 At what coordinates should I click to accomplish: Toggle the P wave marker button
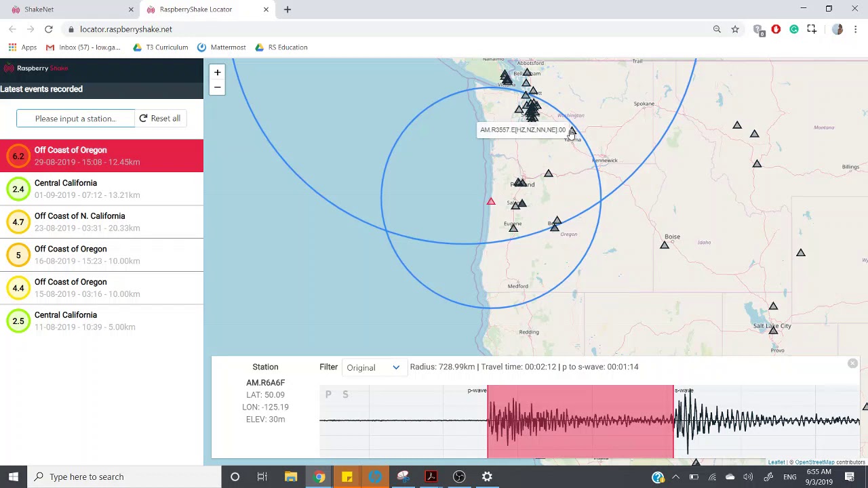click(328, 394)
